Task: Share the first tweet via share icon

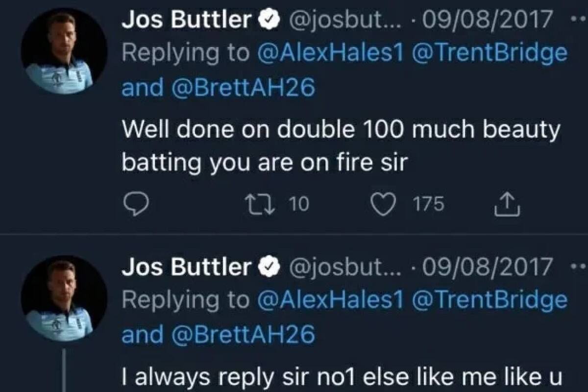Action: point(508,204)
